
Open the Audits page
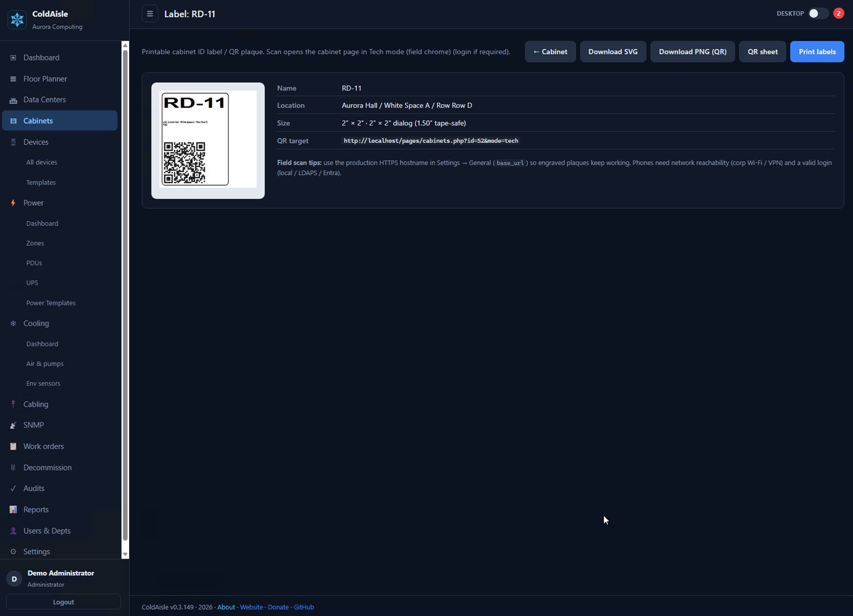point(60,489)
